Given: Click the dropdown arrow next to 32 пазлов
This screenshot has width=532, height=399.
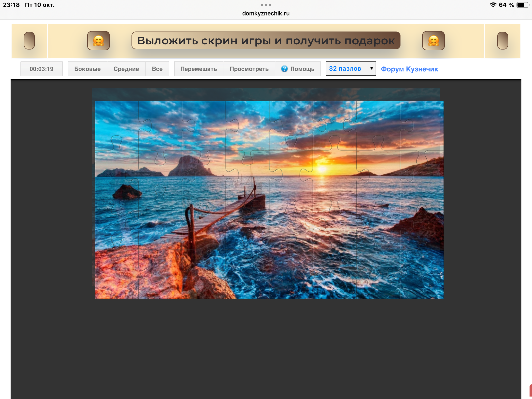Looking at the screenshot, I should click(x=371, y=68).
